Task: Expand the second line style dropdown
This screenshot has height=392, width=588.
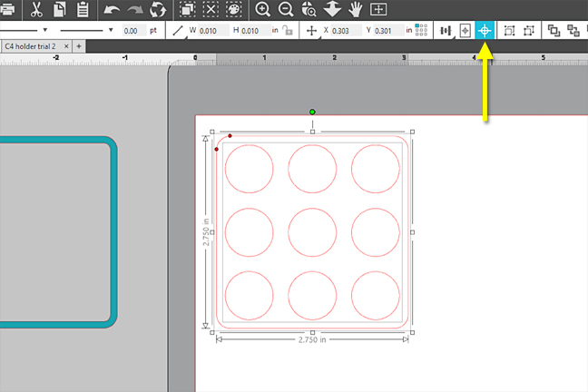Action: [x=111, y=30]
